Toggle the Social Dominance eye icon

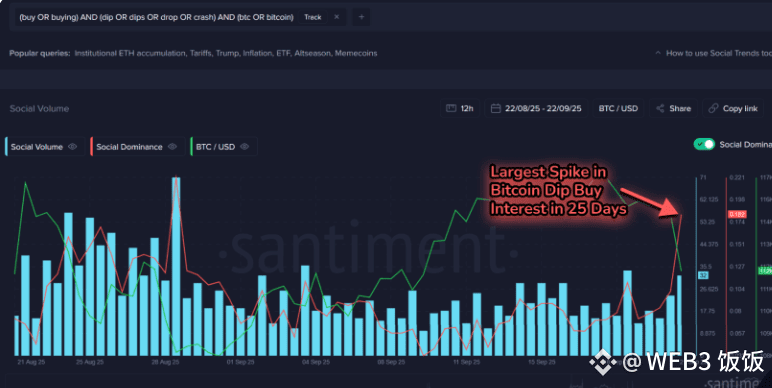tap(172, 147)
